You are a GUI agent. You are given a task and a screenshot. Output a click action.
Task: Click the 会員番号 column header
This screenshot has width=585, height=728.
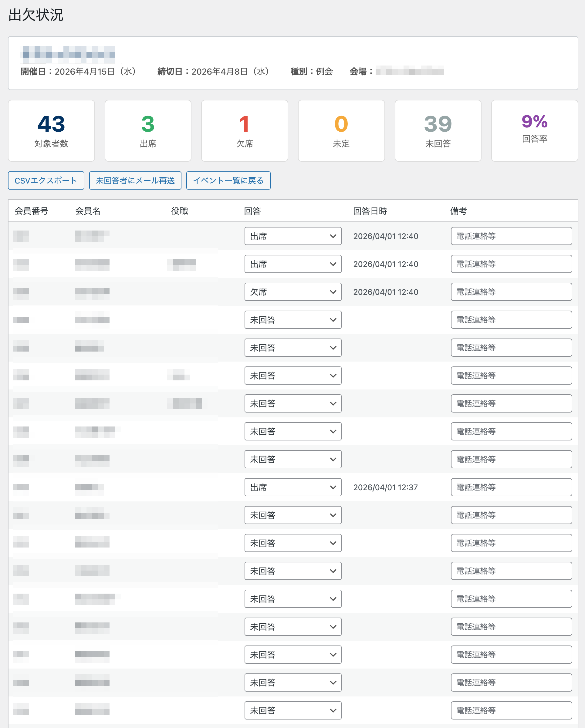click(32, 211)
